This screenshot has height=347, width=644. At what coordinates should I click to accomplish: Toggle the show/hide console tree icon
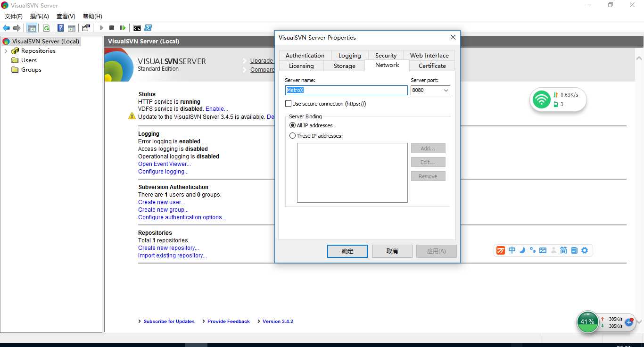(x=32, y=28)
